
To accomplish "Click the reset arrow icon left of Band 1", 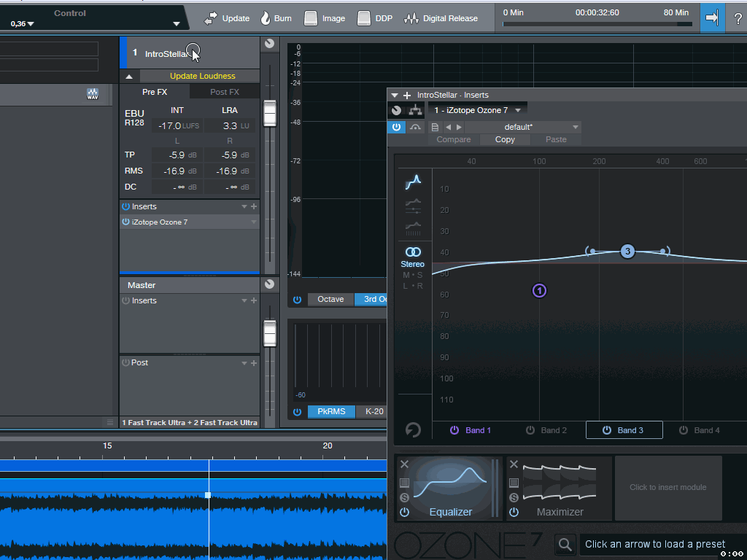I will click(413, 430).
